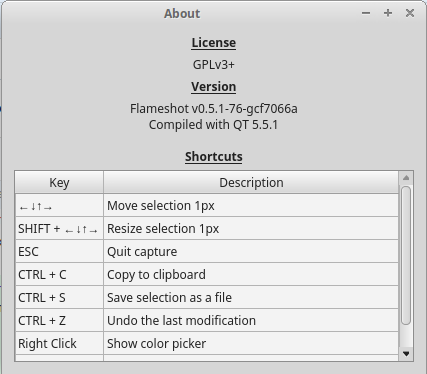Select the CTRL + Z key cell
This screenshot has height=374, width=427.
click(59, 321)
